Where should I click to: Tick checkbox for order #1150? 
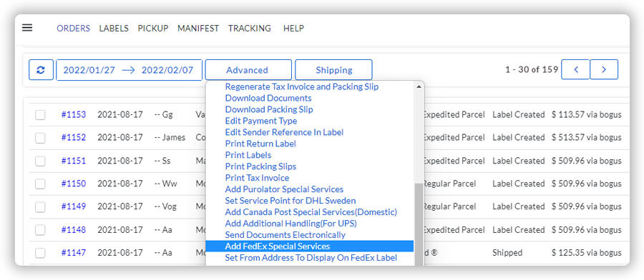(40, 184)
